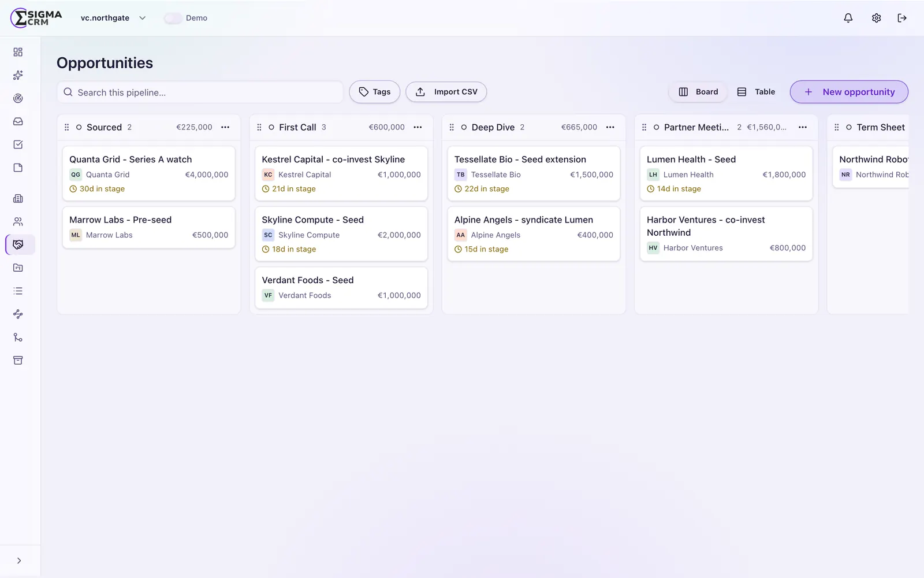
Task: Focus the Search this pipeline field
Action: 200,92
